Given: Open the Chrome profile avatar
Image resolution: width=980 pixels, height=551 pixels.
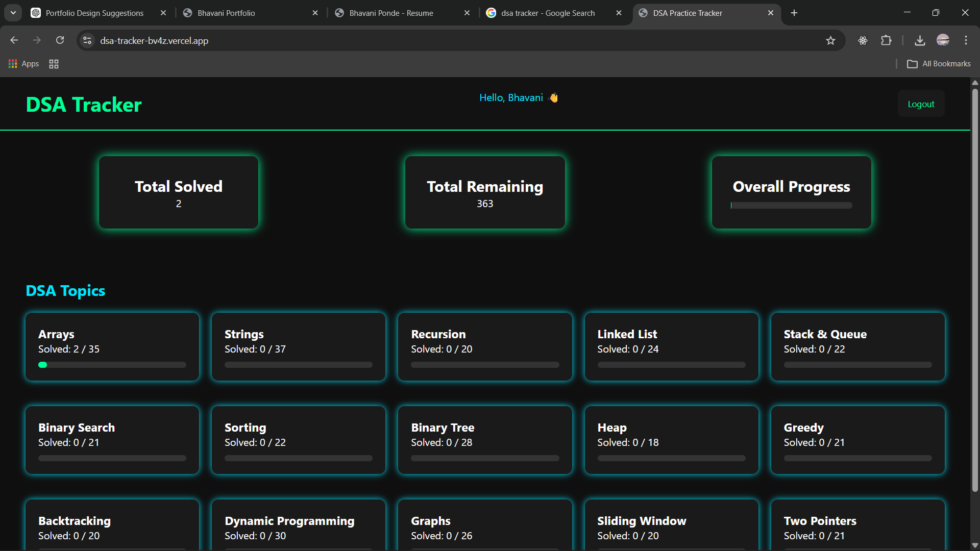Looking at the screenshot, I should coord(943,40).
